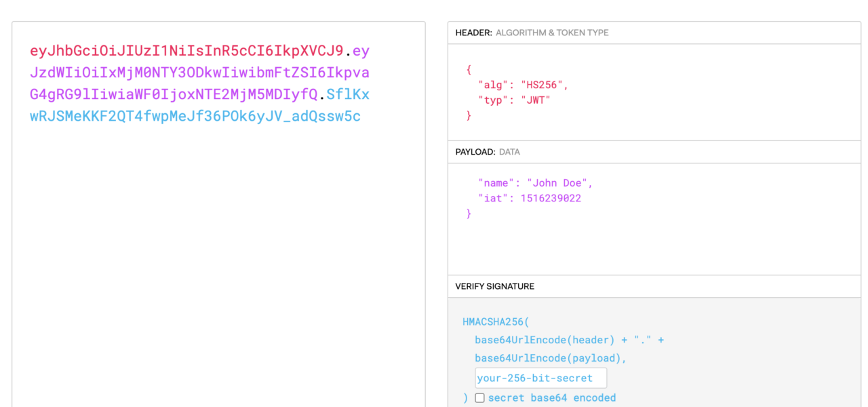
Task: Click the blank area below the encoded token
Action: click(x=218, y=271)
